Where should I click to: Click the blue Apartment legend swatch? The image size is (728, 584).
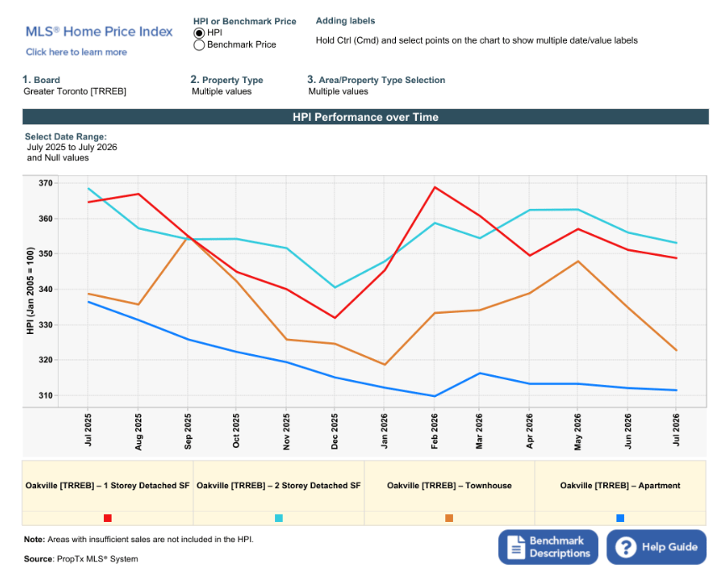point(620,518)
